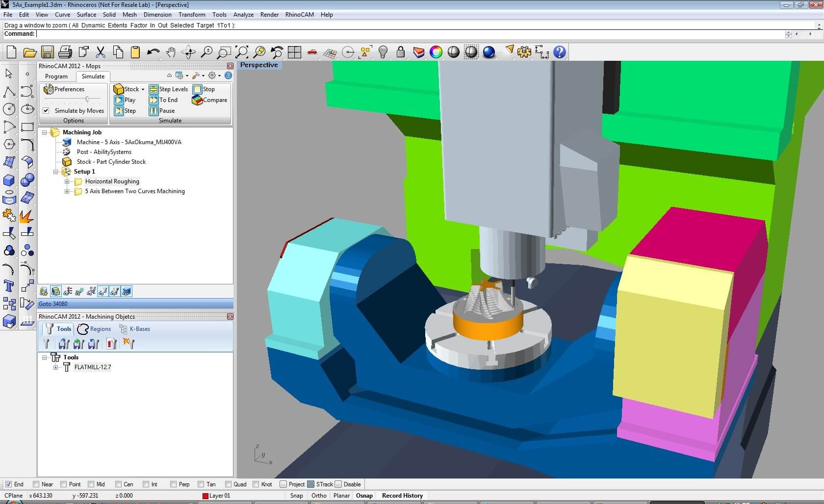Uncheck Simulate by Moves checkbox
The width and height of the screenshot is (824, 504).
(46, 111)
